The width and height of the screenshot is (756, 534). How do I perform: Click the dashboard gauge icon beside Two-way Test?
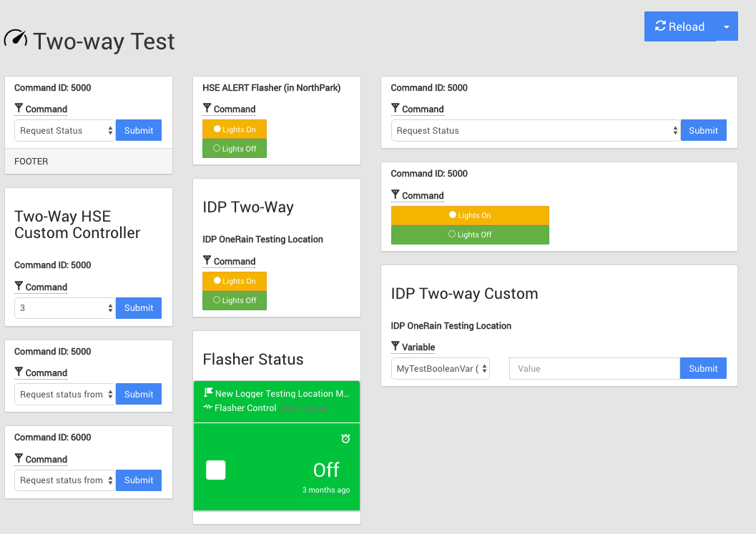(x=16, y=39)
